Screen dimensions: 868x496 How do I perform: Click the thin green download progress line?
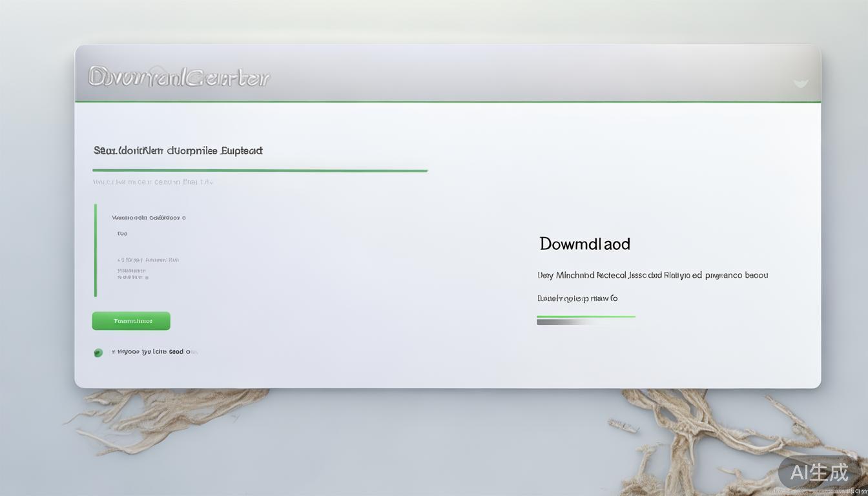586,316
